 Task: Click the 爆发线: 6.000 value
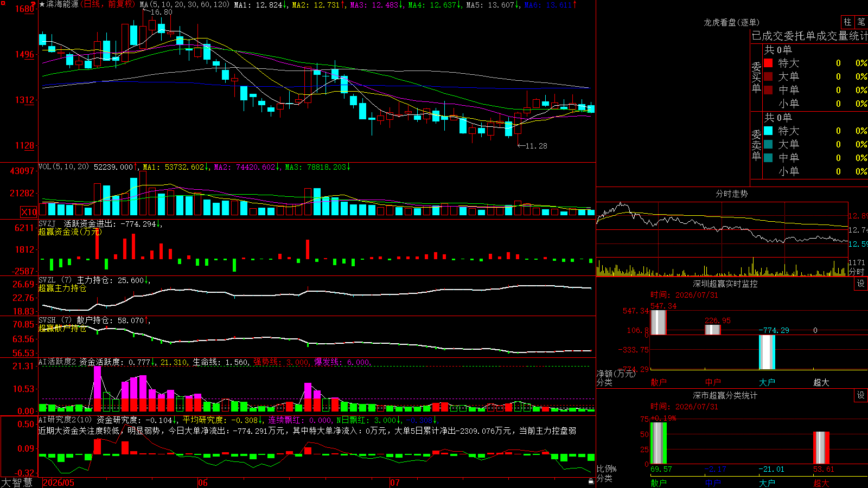pyautogui.click(x=342, y=362)
